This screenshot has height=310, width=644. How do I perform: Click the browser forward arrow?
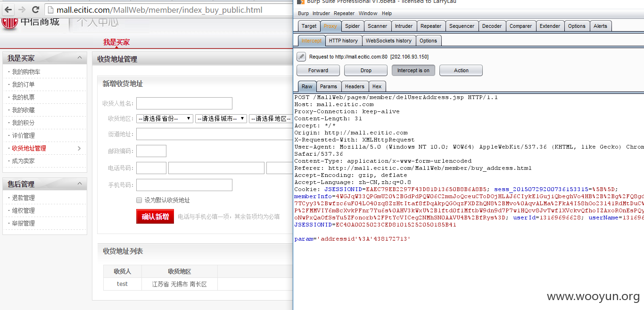pyautogui.click(x=22, y=9)
